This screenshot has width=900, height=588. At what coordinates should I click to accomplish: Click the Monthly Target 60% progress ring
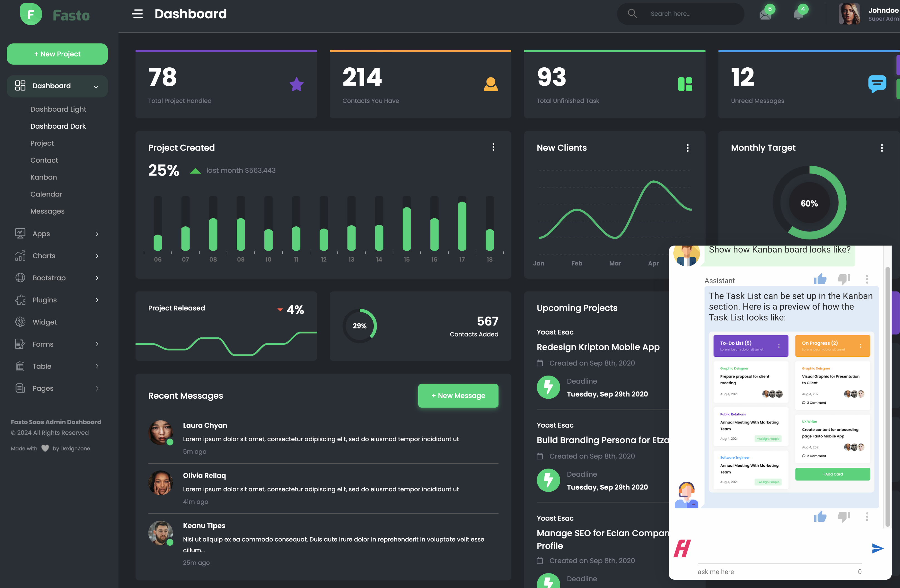click(809, 203)
